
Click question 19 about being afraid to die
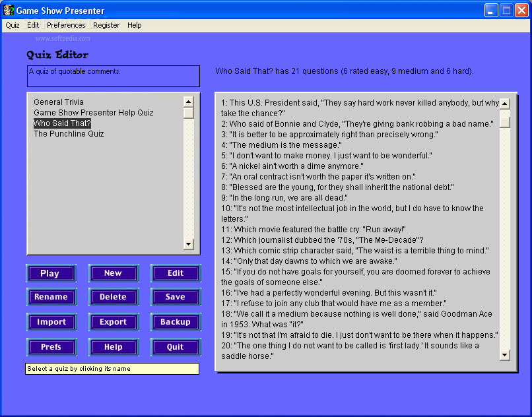[x=360, y=335]
